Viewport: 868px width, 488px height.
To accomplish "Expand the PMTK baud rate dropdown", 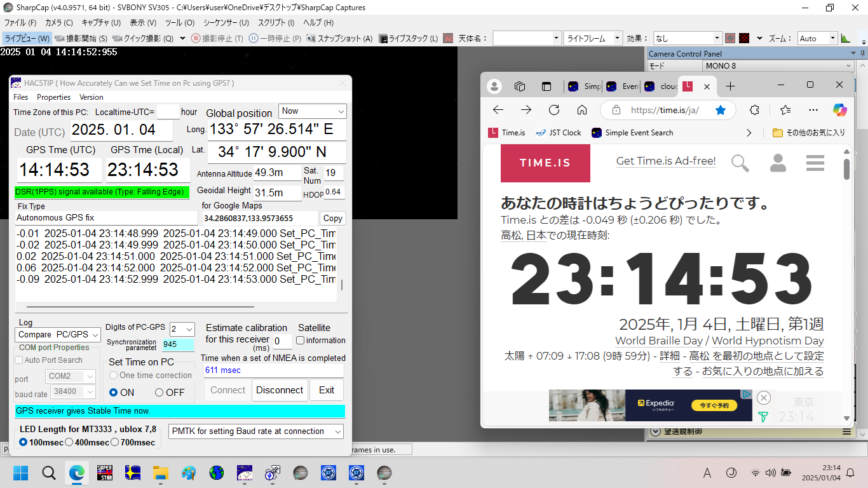I will click(x=256, y=431).
